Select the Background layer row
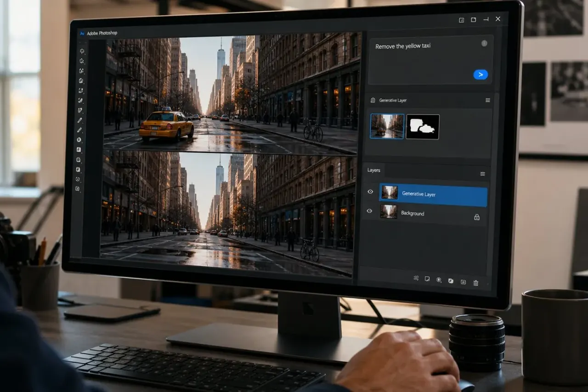588x392 pixels. (x=432, y=213)
